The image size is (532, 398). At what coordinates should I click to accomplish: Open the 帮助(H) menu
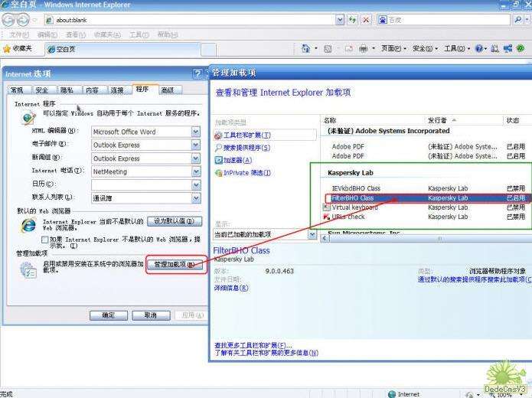[x=168, y=34]
